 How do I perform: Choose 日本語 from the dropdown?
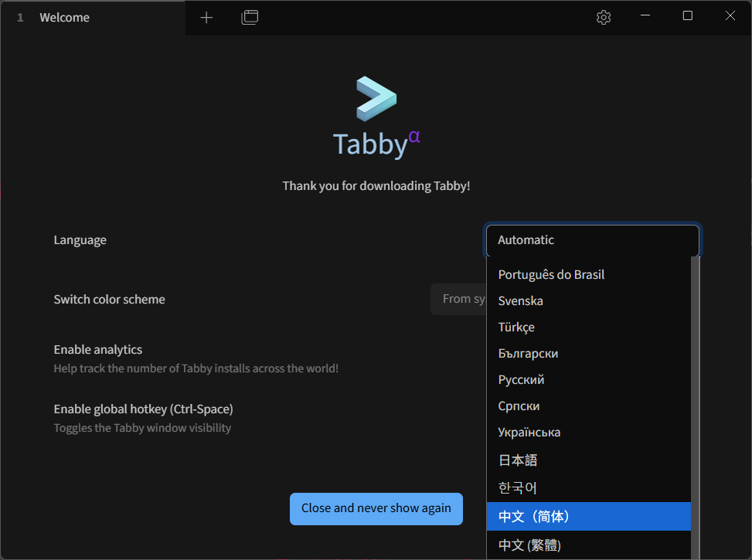coord(588,460)
